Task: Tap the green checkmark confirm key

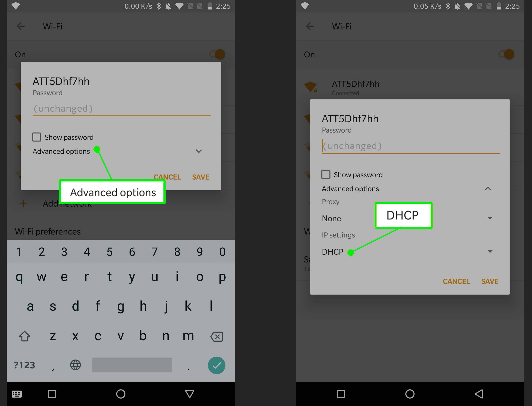Action: tap(217, 365)
